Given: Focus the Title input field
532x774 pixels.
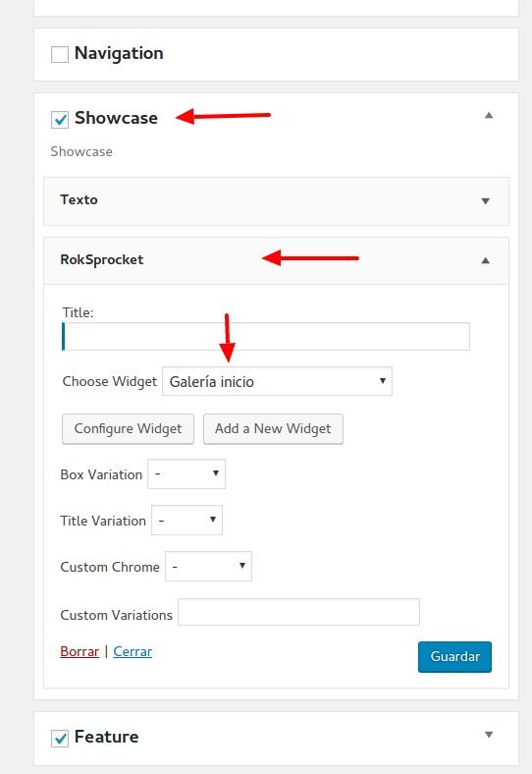Looking at the screenshot, I should pos(265,337).
